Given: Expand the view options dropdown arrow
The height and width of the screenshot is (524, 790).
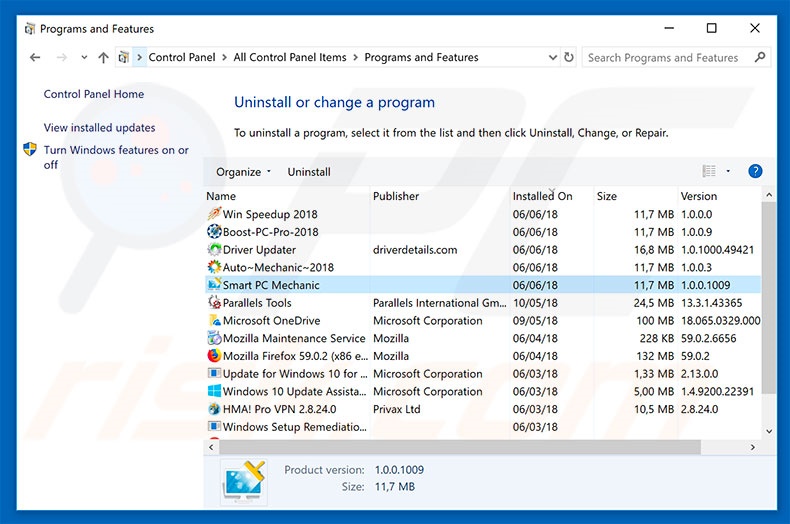Looking at the screenshot, I should pos(728,171).
